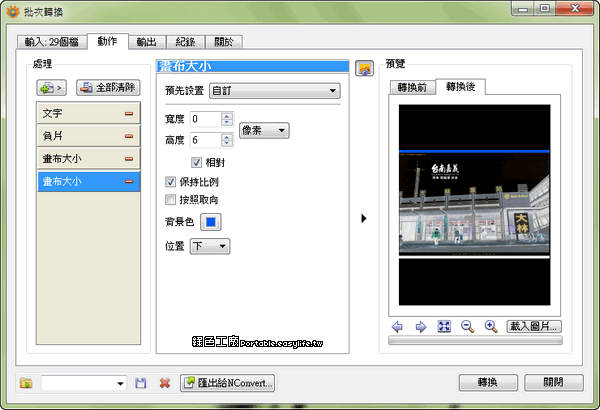The image size is (600, 410).
Task: Select the 轉換前 preview tab
Action: click(x=411, y=87)
